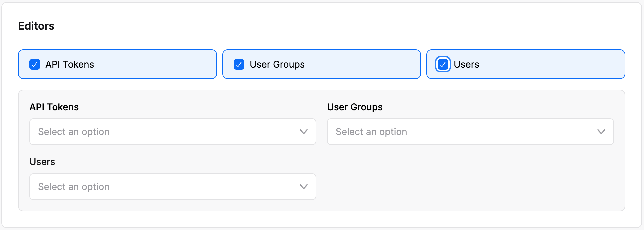644x230 pixels.
Task: Click the Editors section heading
Action: coord(36,26)
